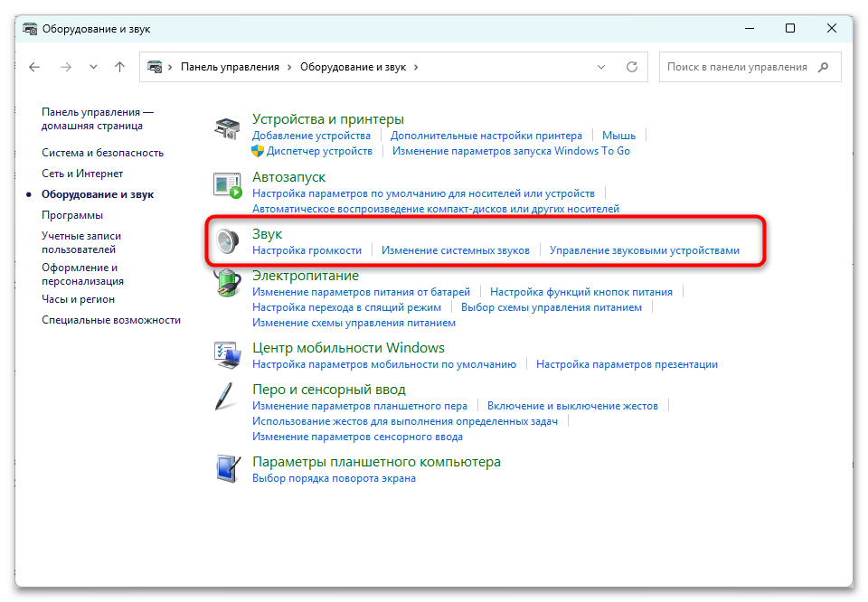Open the recent locations dropdown
Image resolution: width=868 pixels, height=602 pixels.
coord(93,67)
